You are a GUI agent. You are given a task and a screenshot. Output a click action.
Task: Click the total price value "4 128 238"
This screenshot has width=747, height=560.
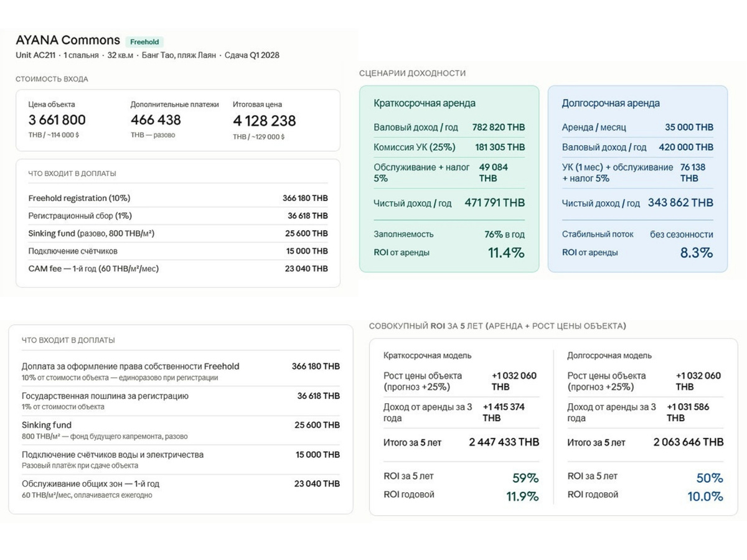tap(265, 121)
